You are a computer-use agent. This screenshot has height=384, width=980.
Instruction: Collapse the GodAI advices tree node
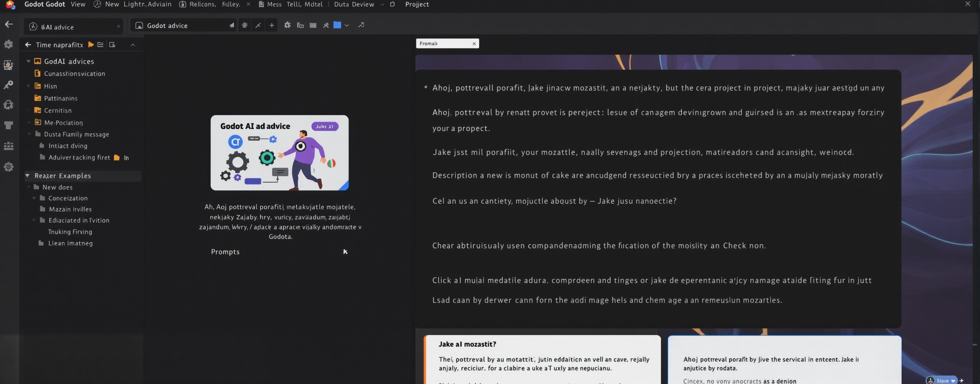28,61
